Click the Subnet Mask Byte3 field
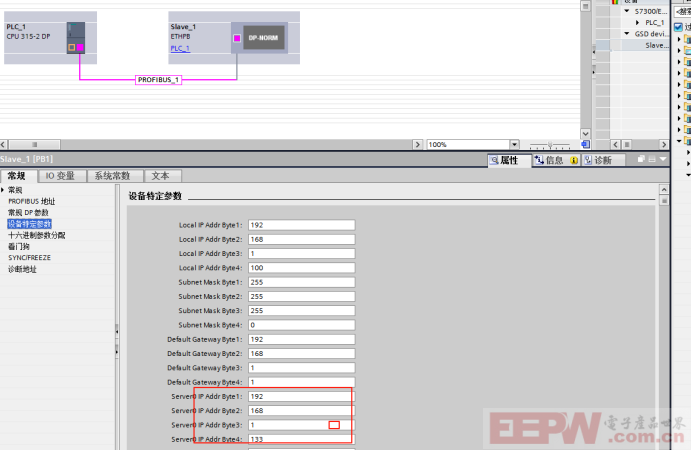 (301, 311)
